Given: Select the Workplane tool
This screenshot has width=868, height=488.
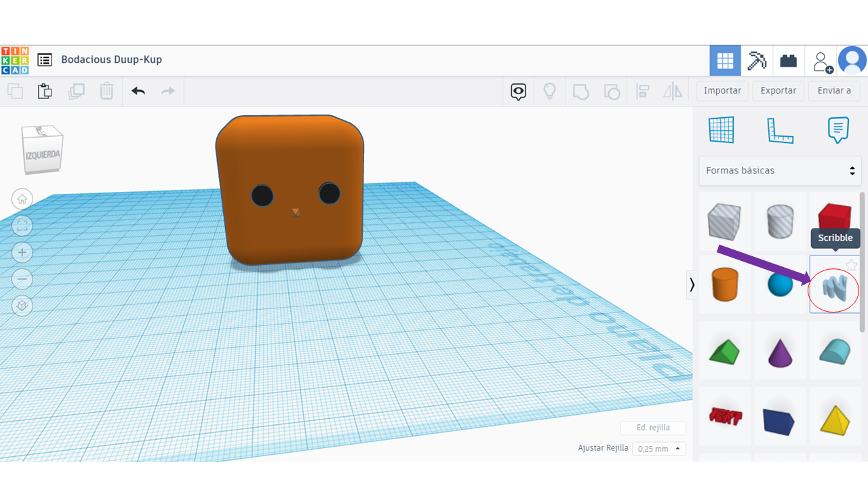Looking at the screenshot, I should click(x=722, y=130).
